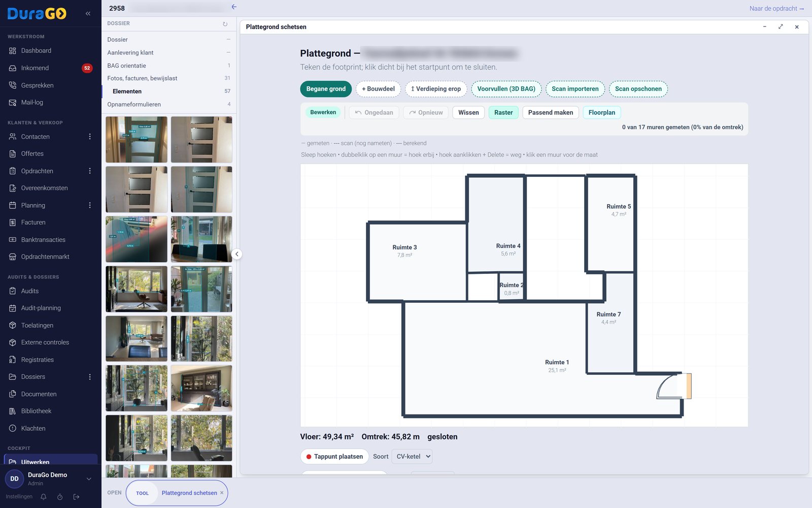Refresh the dossier list icon
The width and height of the screenshot is (812, 508).
225,24
